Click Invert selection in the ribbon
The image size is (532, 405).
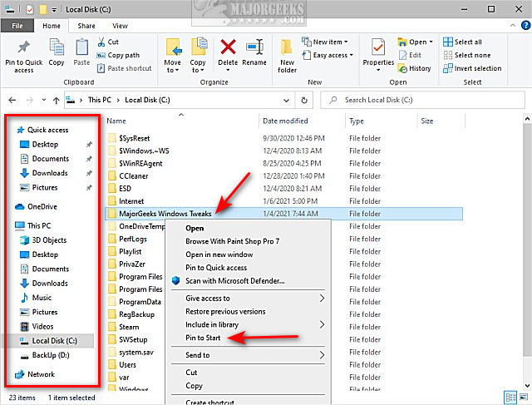472,68
